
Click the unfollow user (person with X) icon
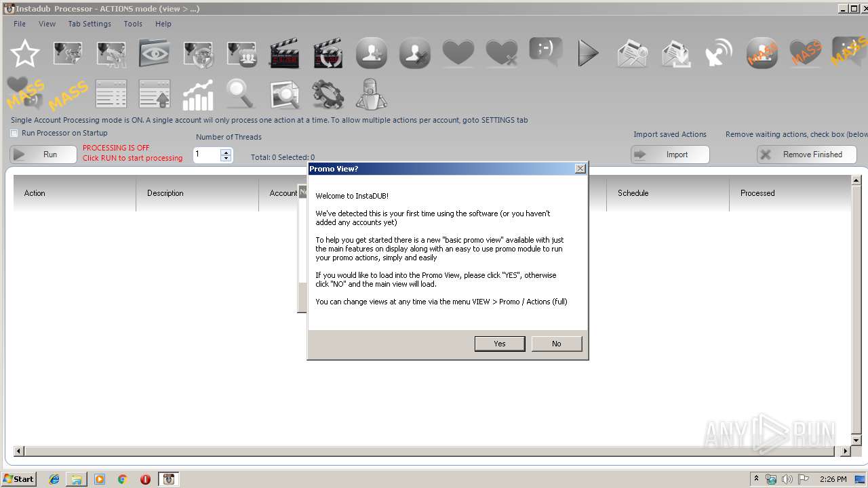[x=414, y=53]
